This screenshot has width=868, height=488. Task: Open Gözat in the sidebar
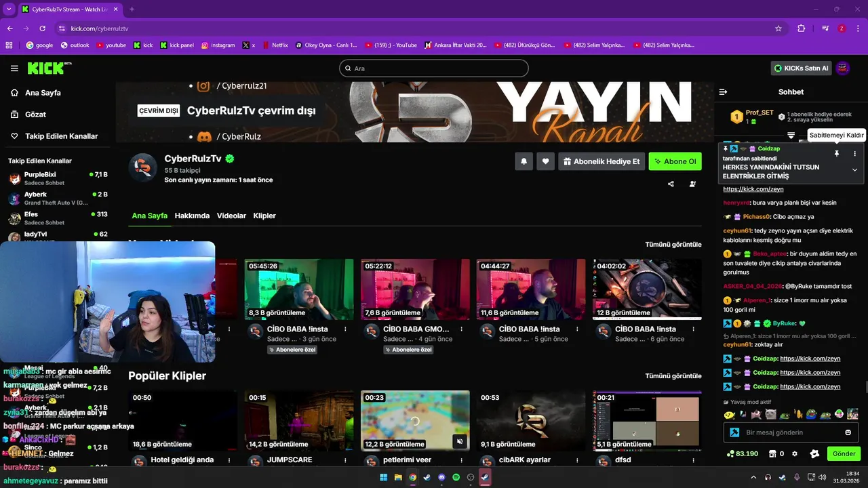click(35, 115)
